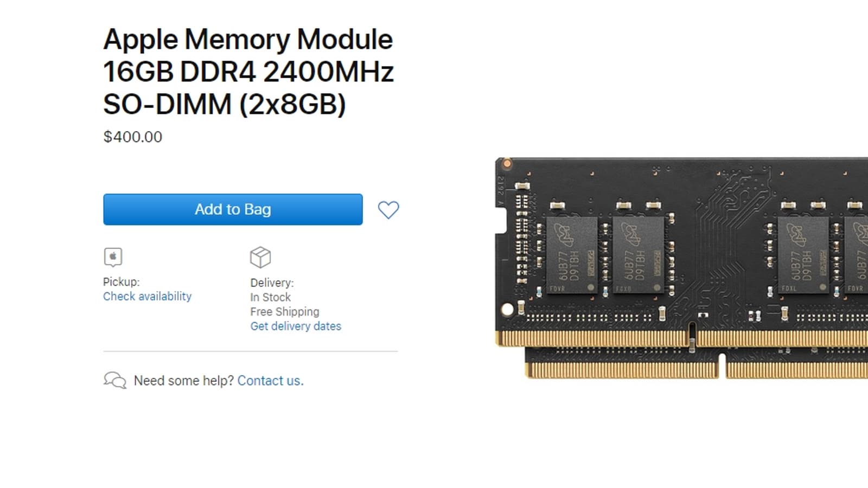Open the Check availability link

[x=147, y=297]
